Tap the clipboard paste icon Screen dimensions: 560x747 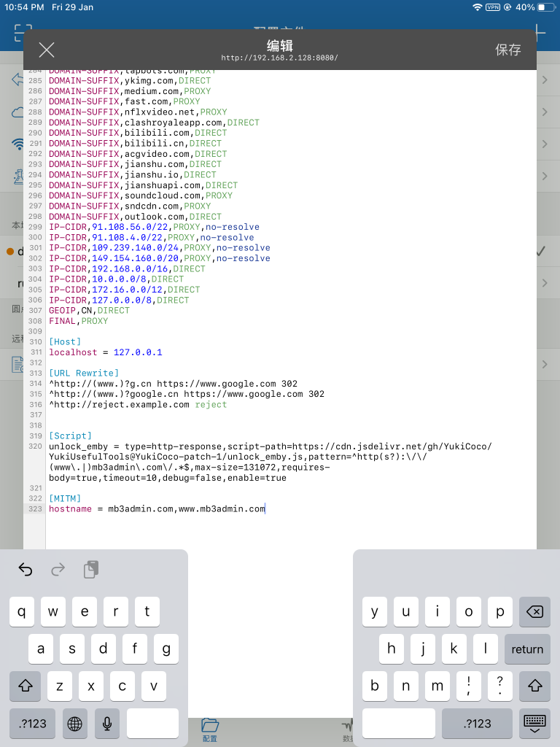[90, 570]
